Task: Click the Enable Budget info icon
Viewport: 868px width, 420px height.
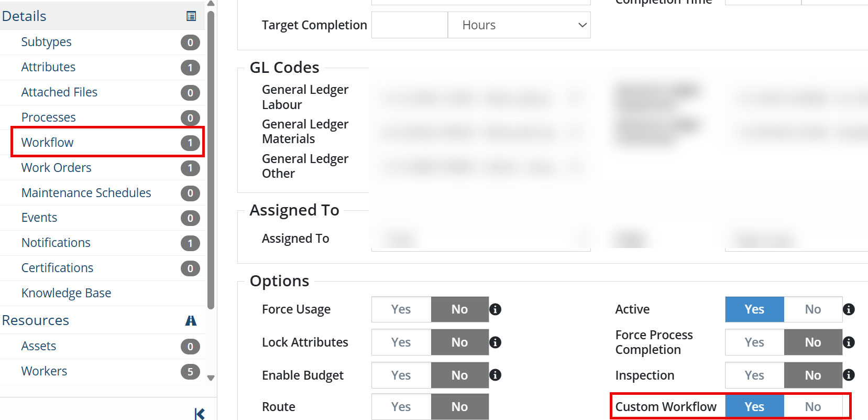Action: click(495, 375)
